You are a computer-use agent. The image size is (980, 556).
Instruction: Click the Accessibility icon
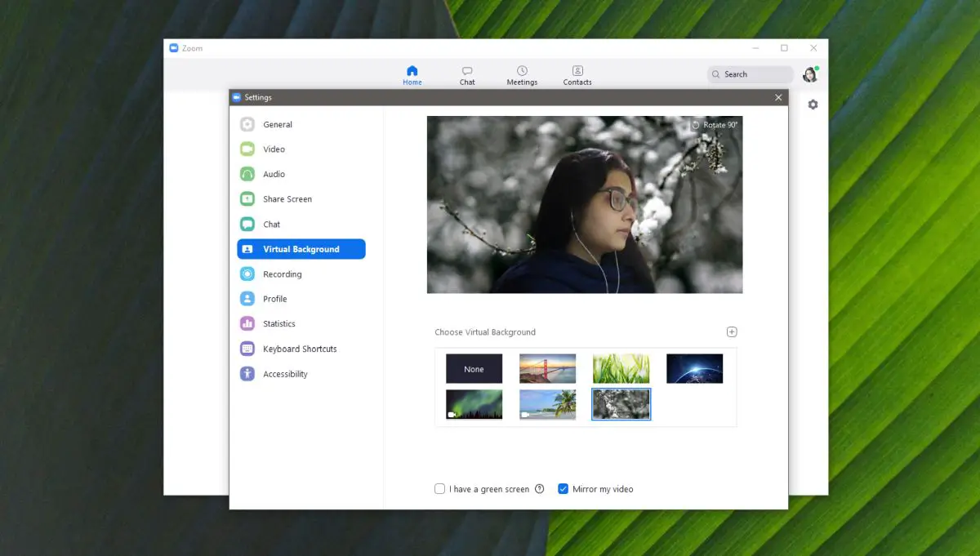point(247,374)
